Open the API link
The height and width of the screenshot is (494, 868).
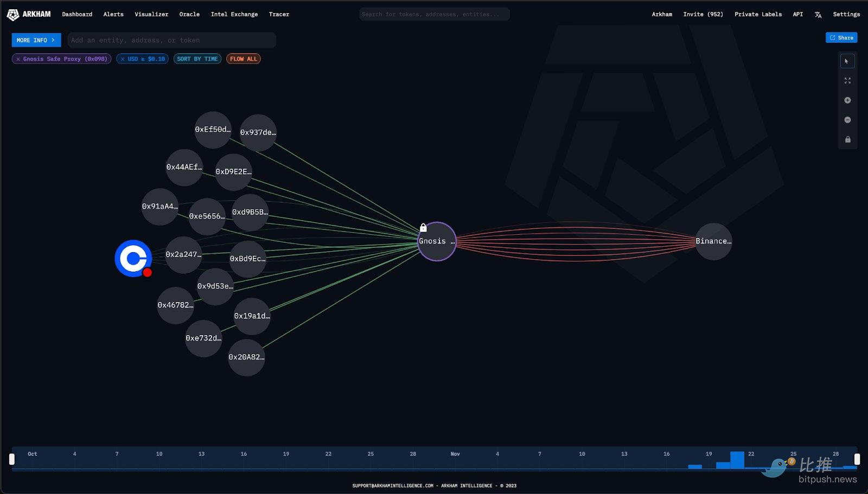point(797,15)
